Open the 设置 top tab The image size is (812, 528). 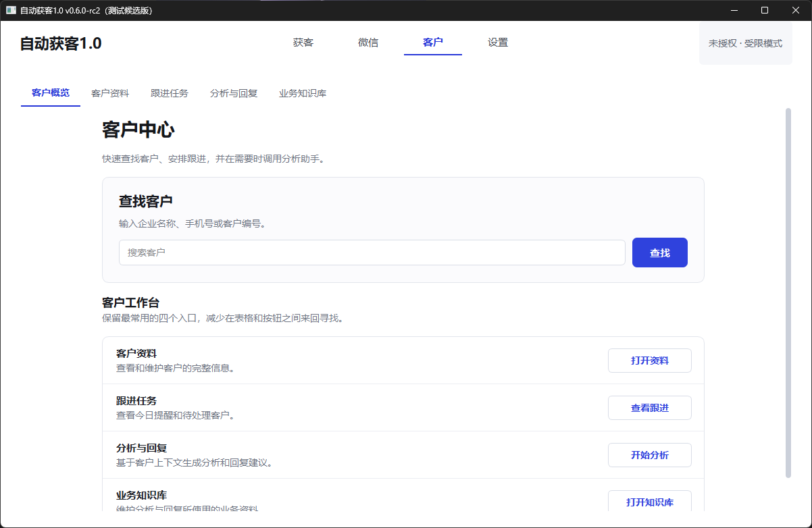(x=498, y=43)
